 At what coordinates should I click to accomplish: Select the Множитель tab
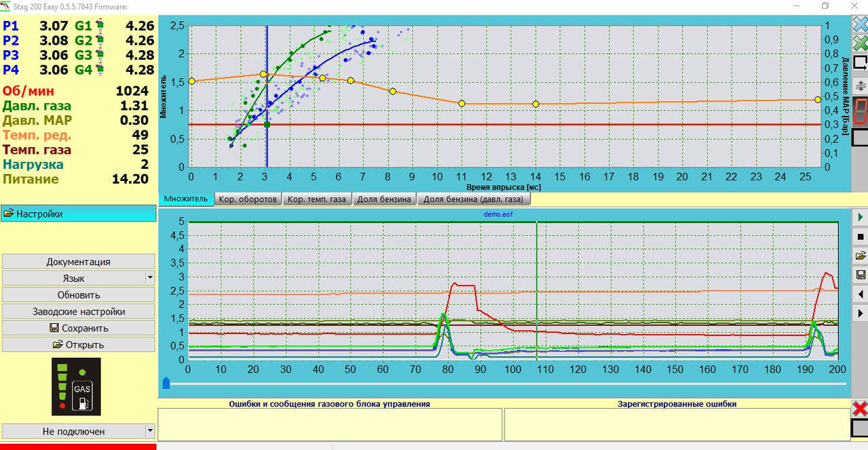(x=186, y=199)
